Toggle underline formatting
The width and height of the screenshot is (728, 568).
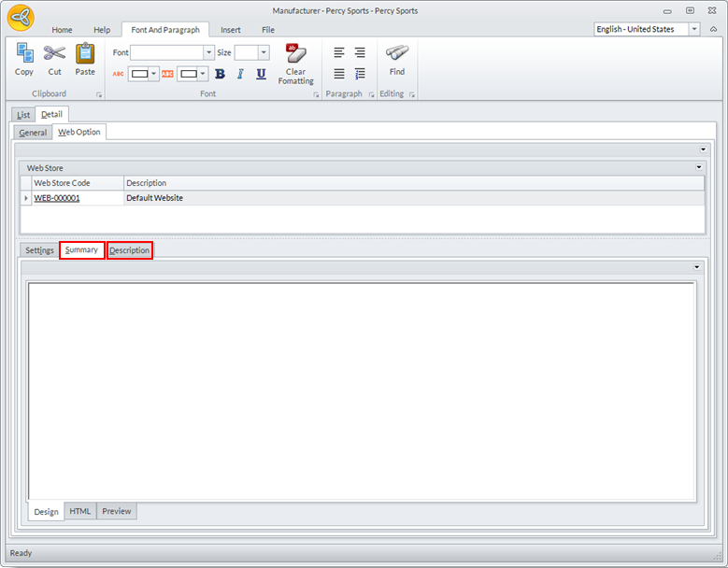[x=261, y=74]
